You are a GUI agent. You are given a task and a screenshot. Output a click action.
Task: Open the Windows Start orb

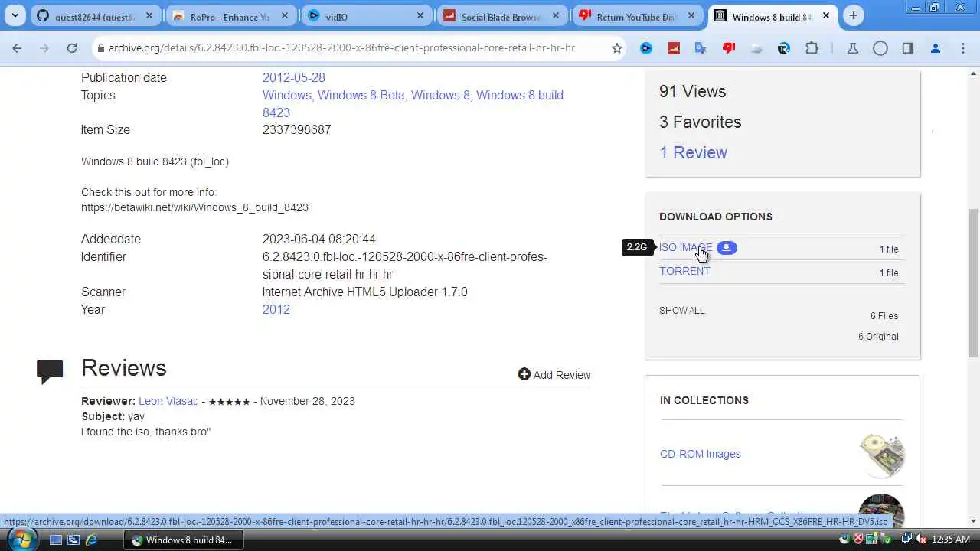pyautogui.click(x=21, y=539)
